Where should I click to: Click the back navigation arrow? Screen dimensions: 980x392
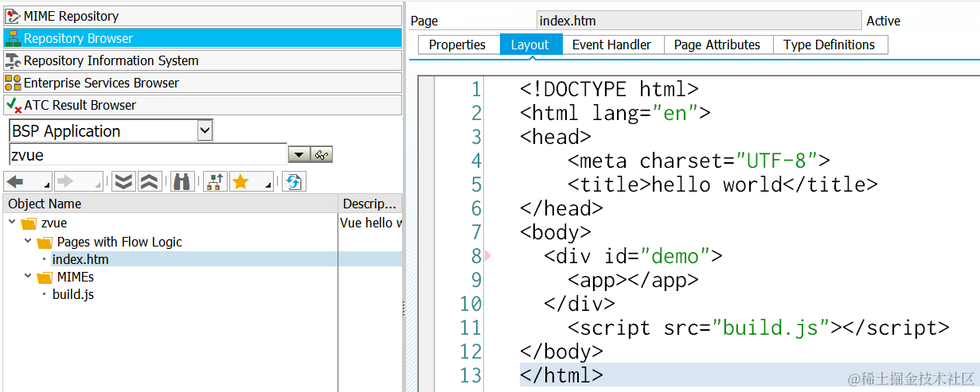point(16,182)
